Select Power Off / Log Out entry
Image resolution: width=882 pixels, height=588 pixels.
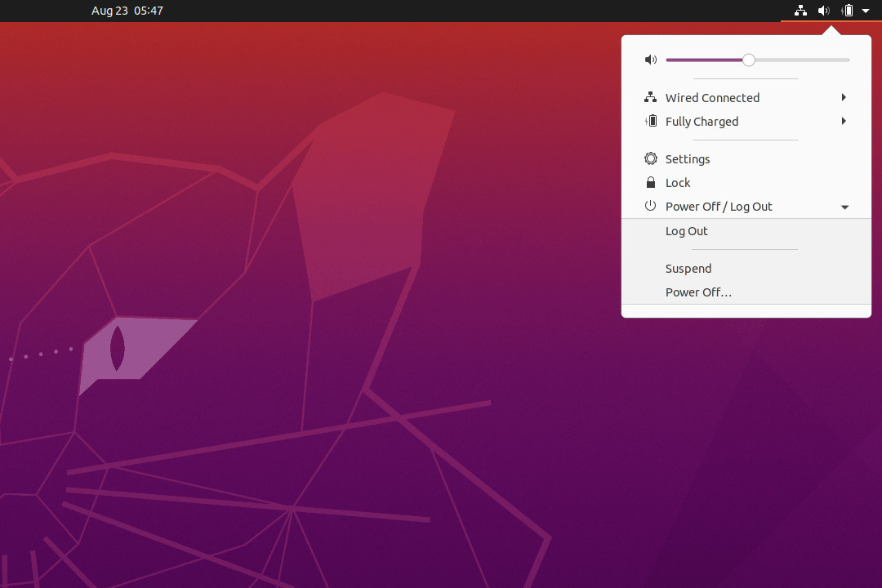click(x=746, y=207)
